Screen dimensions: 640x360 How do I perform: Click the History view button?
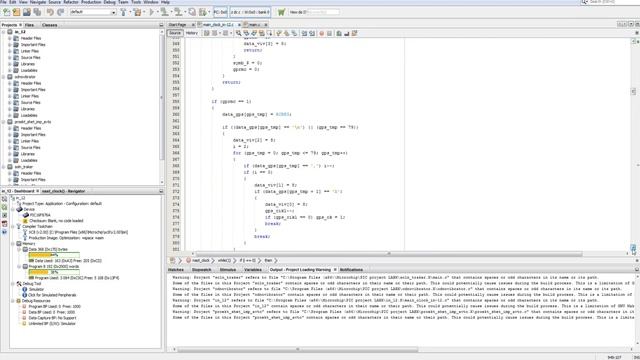(x=192, y=33)
